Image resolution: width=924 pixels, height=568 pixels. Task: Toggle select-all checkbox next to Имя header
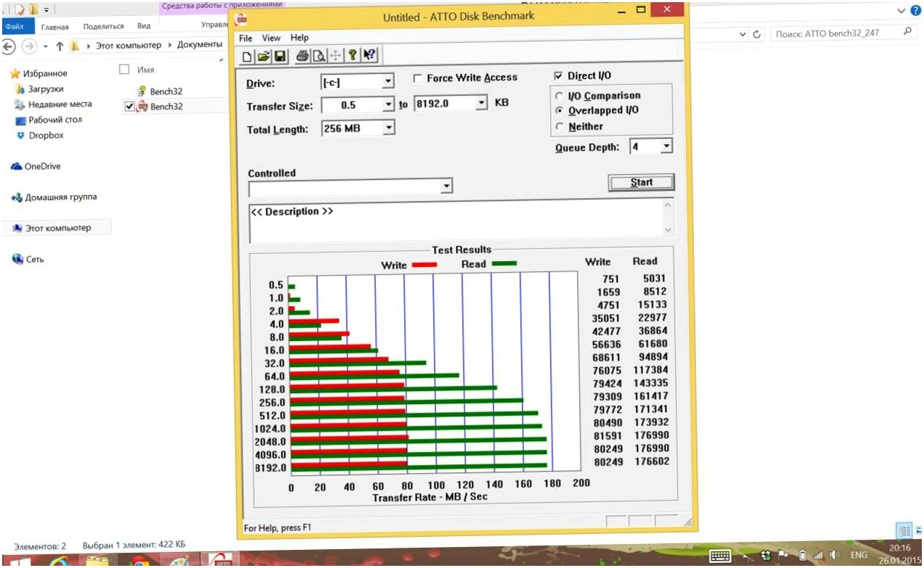coord(123,70)
